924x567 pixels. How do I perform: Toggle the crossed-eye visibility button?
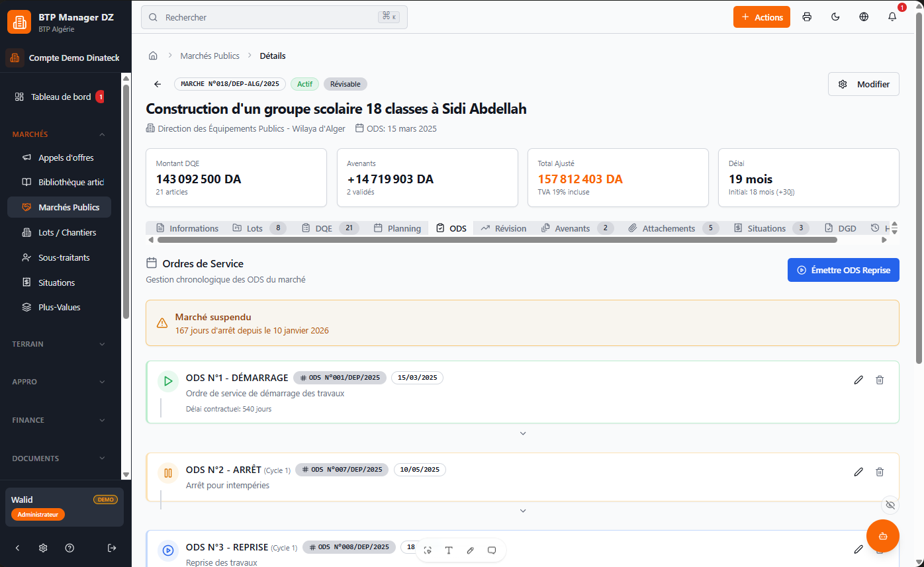tap(890, 505)
